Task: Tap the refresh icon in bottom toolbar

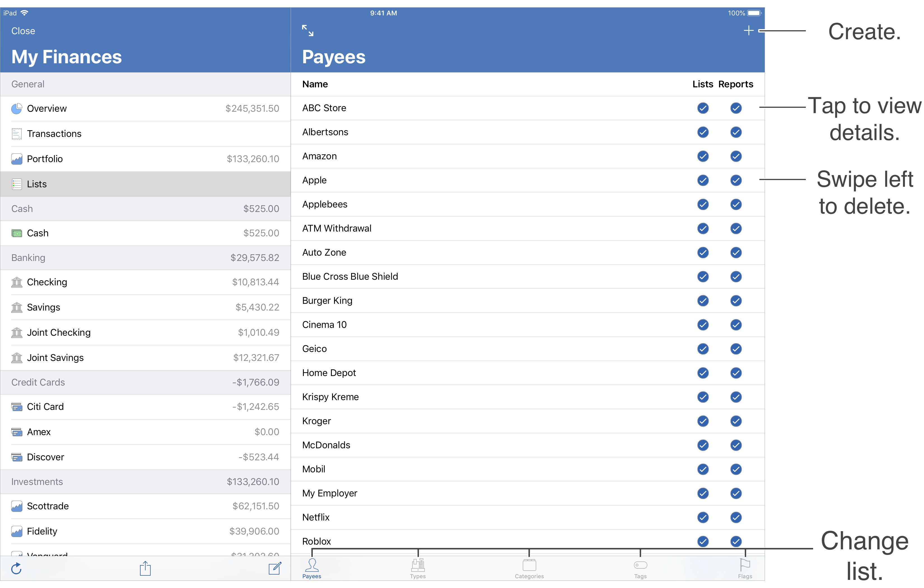Action: tap(16, 568)
